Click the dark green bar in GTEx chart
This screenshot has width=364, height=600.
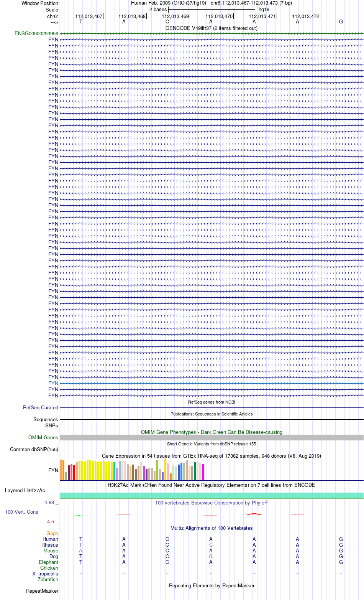195,471
